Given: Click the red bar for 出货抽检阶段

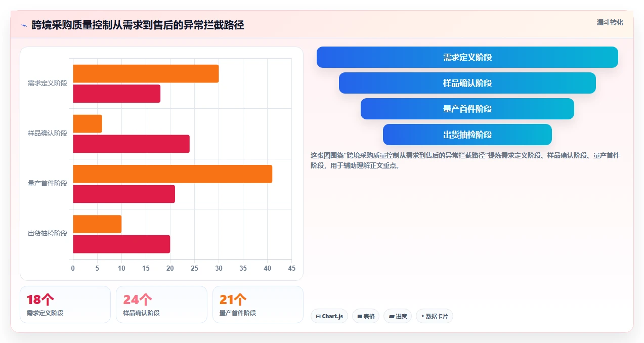Looking at the screenshot, I should [121, 244].
